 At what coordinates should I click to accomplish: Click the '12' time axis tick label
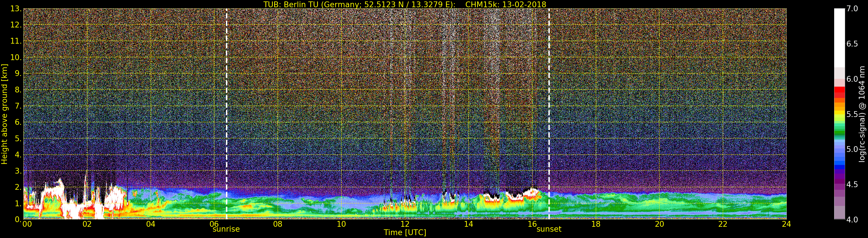(405, 224)
